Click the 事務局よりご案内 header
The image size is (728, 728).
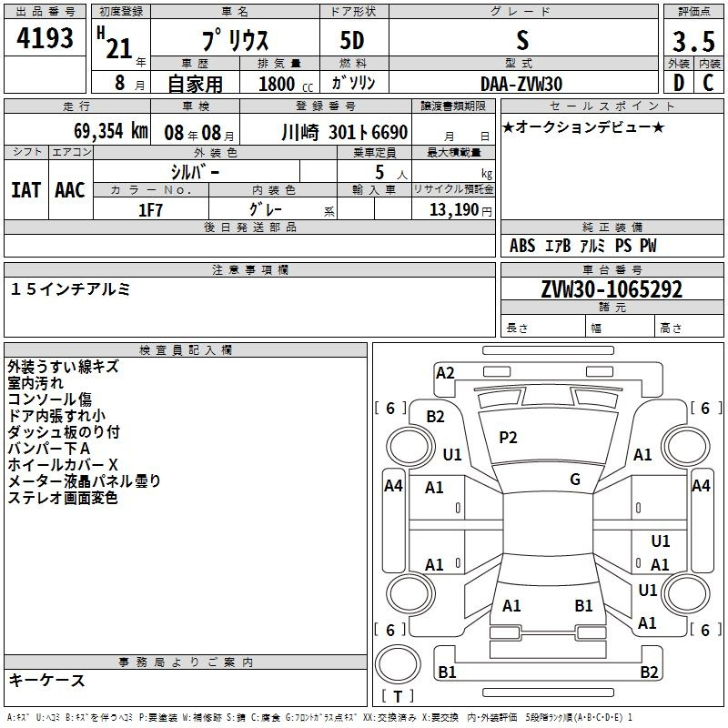(x=186, y=662)
